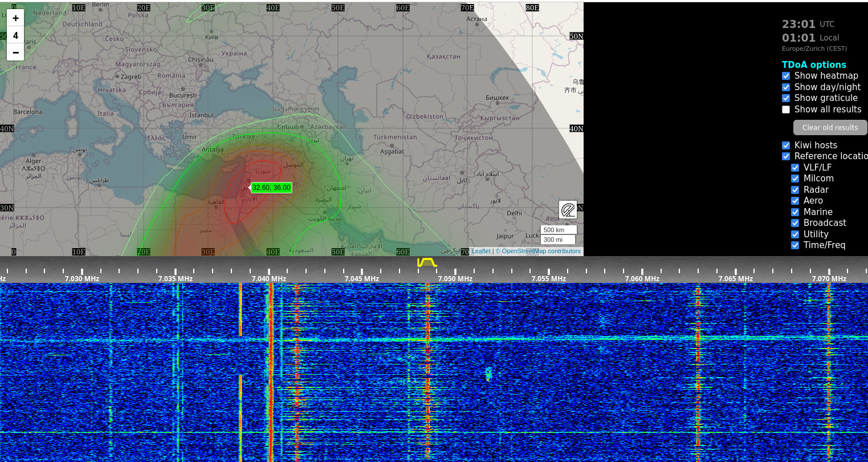The width and height of the screenshot is (868, 462).
Task: Click the yellow passband marker on frequency scale
Action: point(427,262)
